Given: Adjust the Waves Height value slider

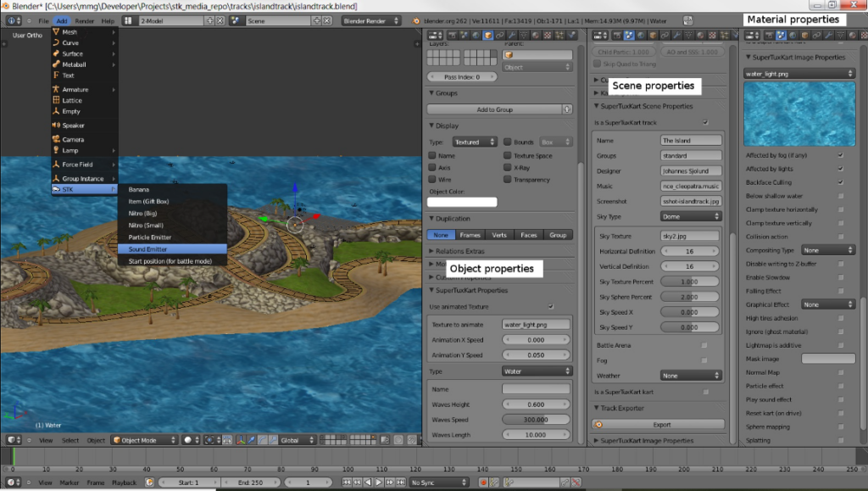Looking at the screenshot, I should click(x=535, y=403).
